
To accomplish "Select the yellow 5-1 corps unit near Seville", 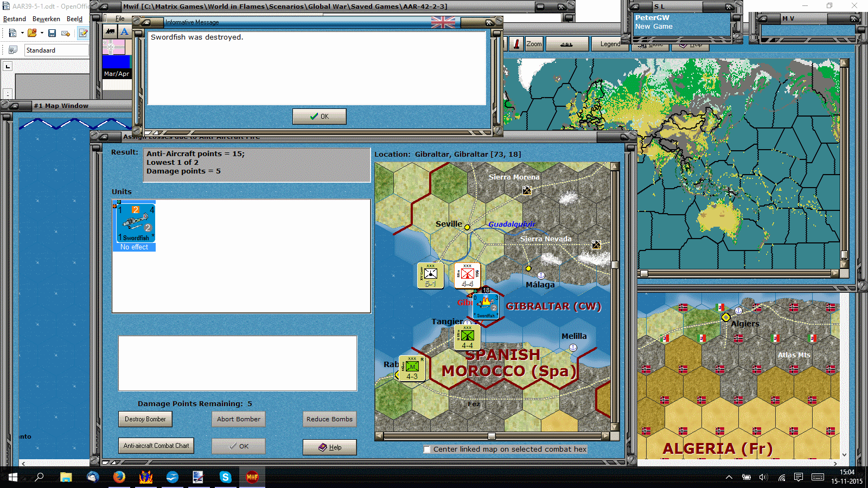I will click(430, 275).
